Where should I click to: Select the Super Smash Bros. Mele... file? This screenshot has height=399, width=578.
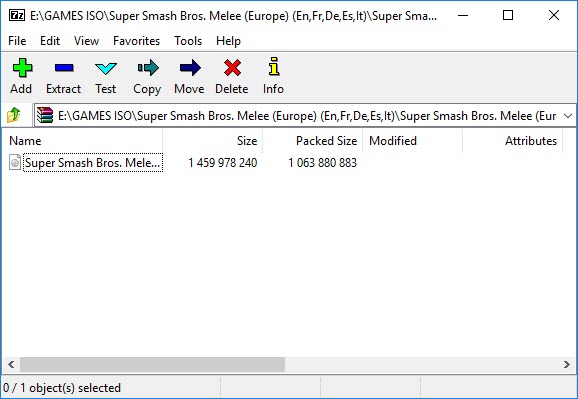pyautogui.click(x=93, y=163)
